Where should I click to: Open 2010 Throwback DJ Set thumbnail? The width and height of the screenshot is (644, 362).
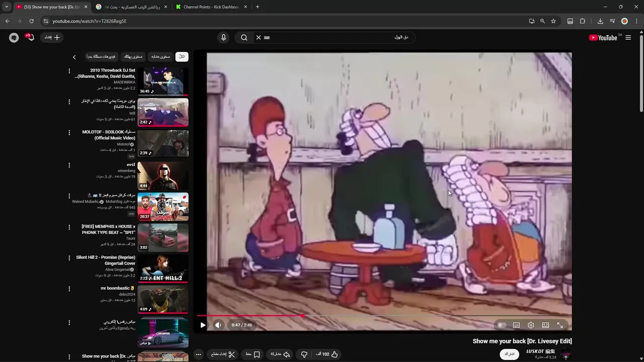click(x=163, y=81)
